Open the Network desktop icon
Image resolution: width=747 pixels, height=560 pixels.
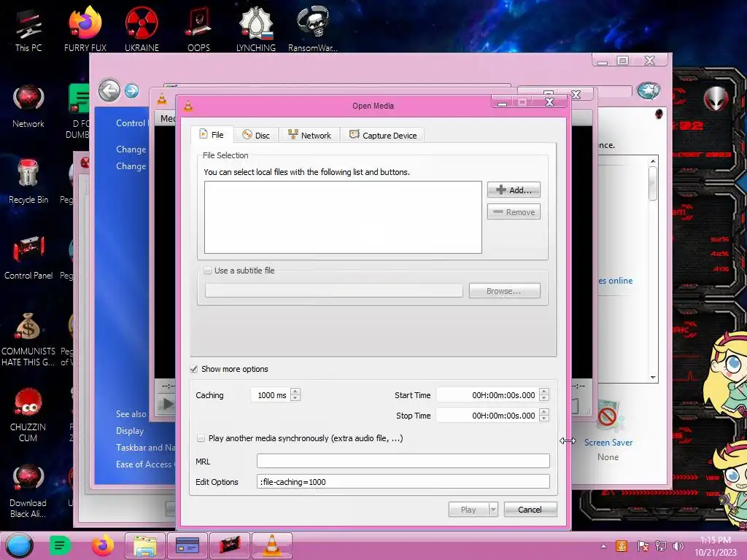tap(28, 106)
